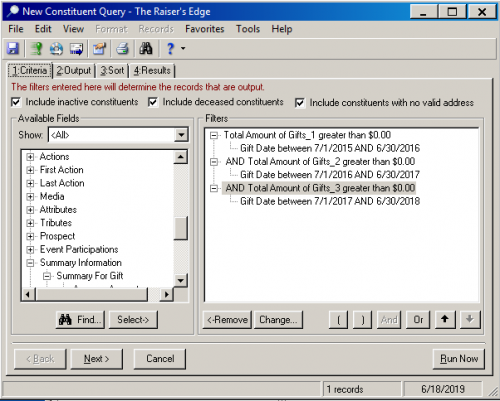This screenshot has height=401, width=500.
Task: Click the Run Now button
Action: point(459,359)
